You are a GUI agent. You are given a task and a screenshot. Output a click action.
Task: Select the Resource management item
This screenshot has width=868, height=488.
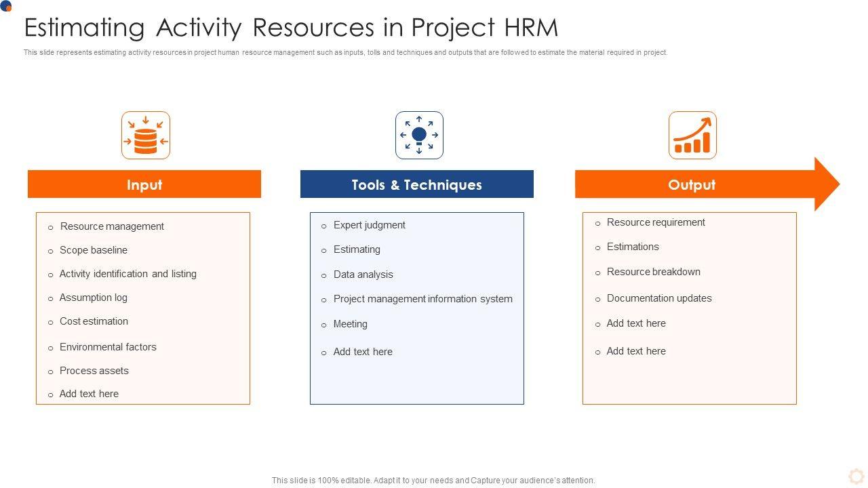[x=112, y=226]
